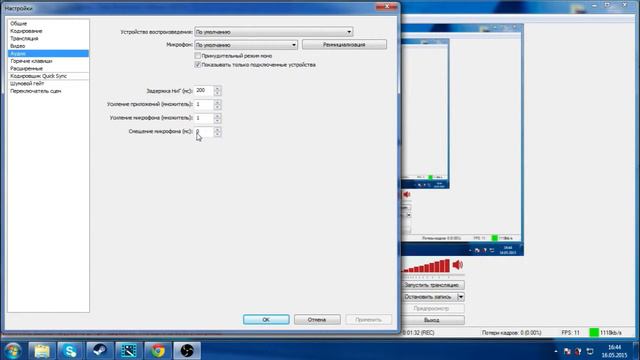Image resolution: width=640 pixels, height=360 pixels.
Task: Click the green bitrate status indicator
Action: click(x=594, y=333)
